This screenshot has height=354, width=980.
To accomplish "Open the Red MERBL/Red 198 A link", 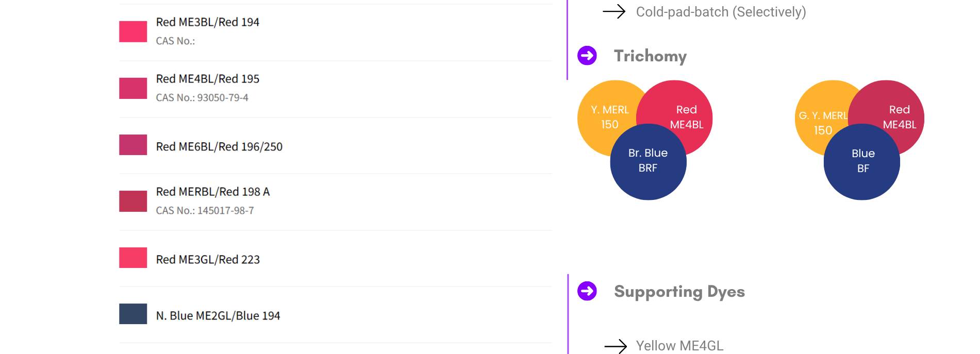I will click(x=213, y=192).
